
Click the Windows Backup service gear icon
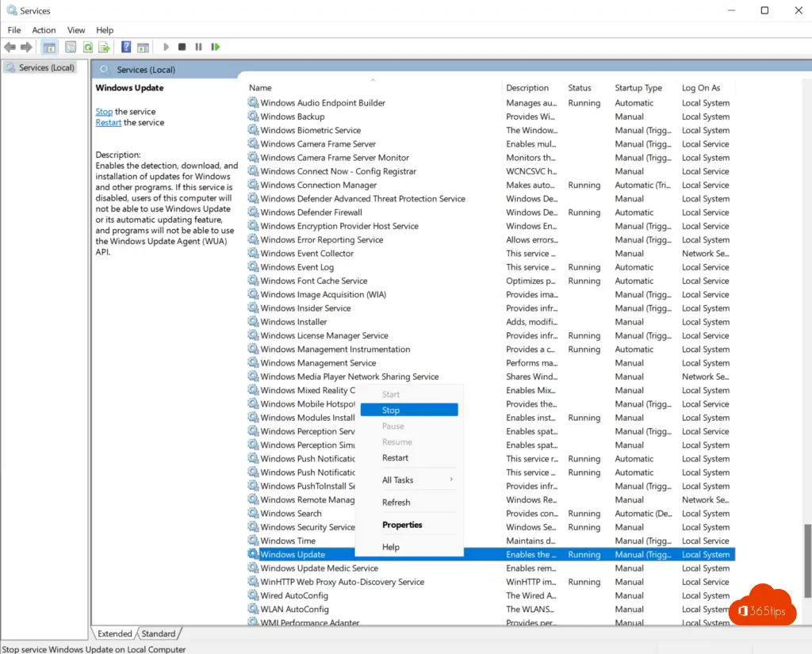(253, 116)
